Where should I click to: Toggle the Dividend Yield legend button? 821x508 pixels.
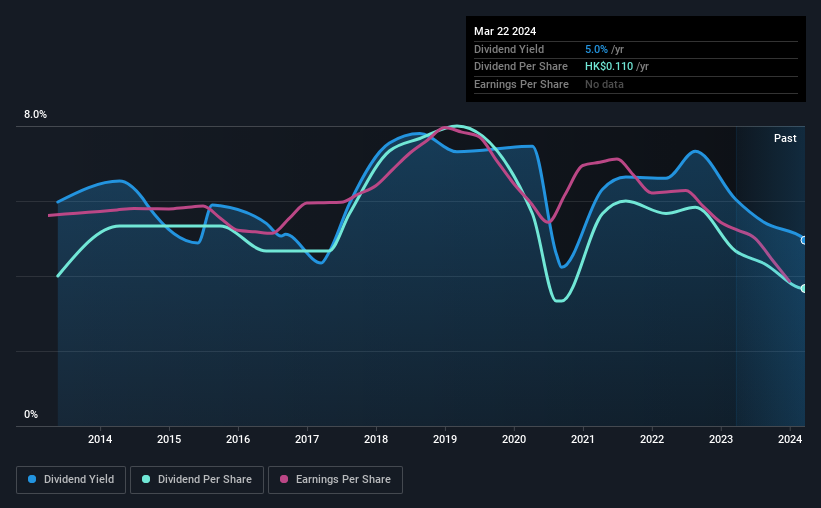(71, 480)
